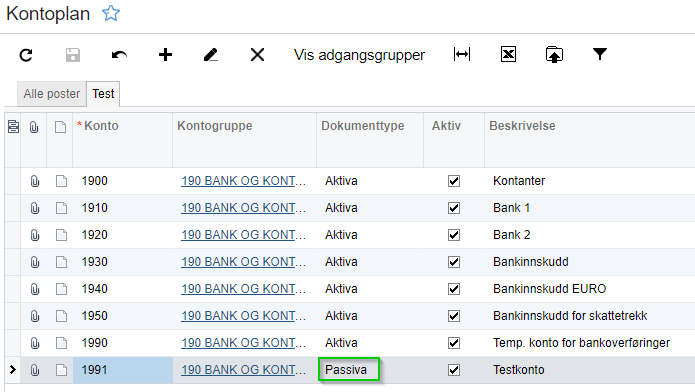Open Kontogruppe link for account 1991

[243, 370]
